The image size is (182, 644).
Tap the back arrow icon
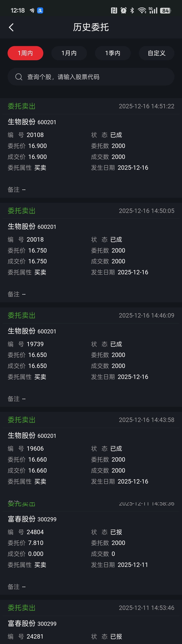pos(11,27)
